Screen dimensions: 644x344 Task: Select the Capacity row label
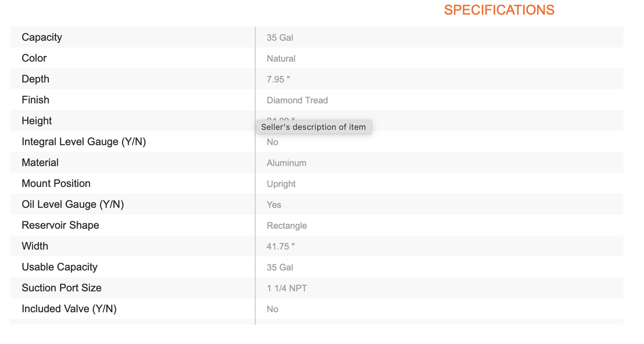click(42, 37)
